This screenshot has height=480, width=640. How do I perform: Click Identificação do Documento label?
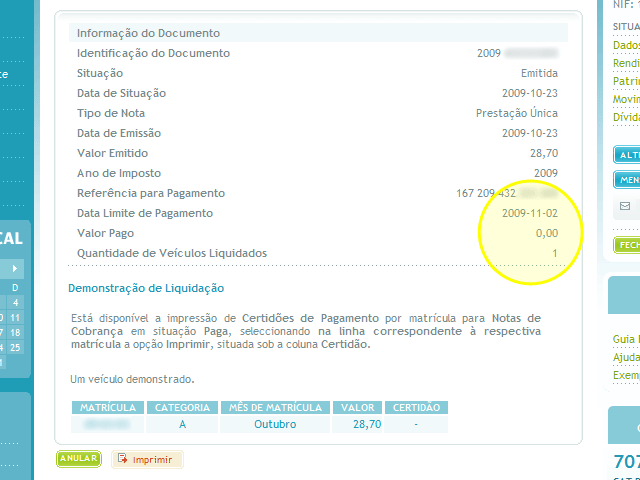pyautogui.click(x=153, y=53)
